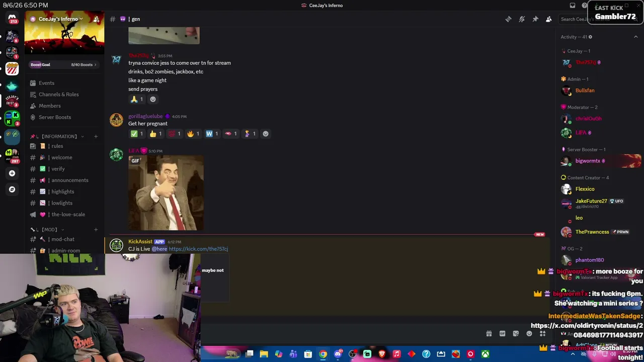Toggle the W reaction
This screenshot has width=644, height=362.
tap(212, 134)
